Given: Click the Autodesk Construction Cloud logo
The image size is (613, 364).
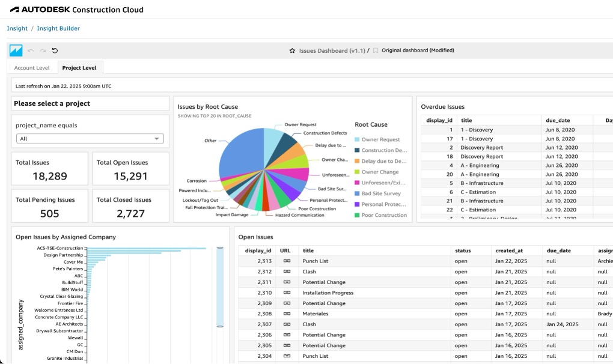Looking at the screenshot, I should pyautogui.click(x=77, y=10).
